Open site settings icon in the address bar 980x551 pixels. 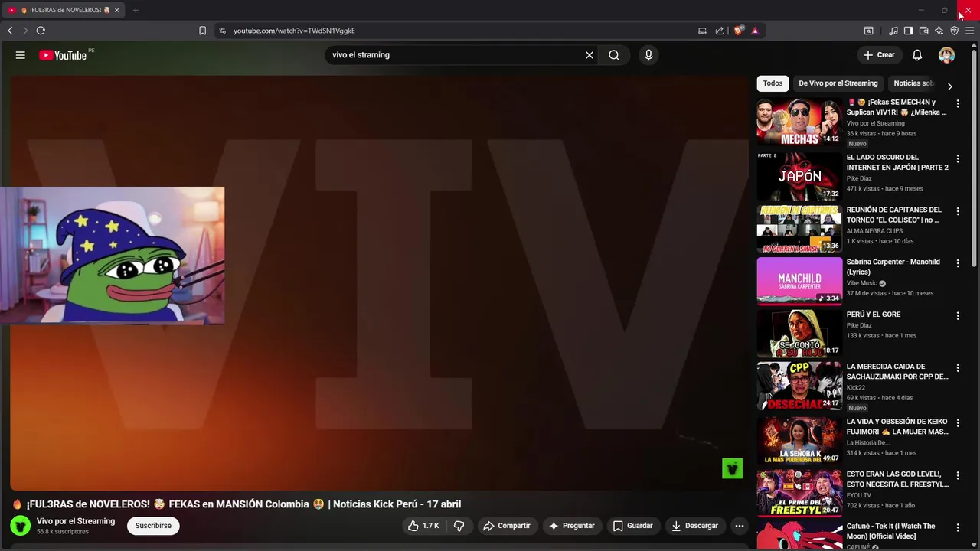click(x=222, y=31)
